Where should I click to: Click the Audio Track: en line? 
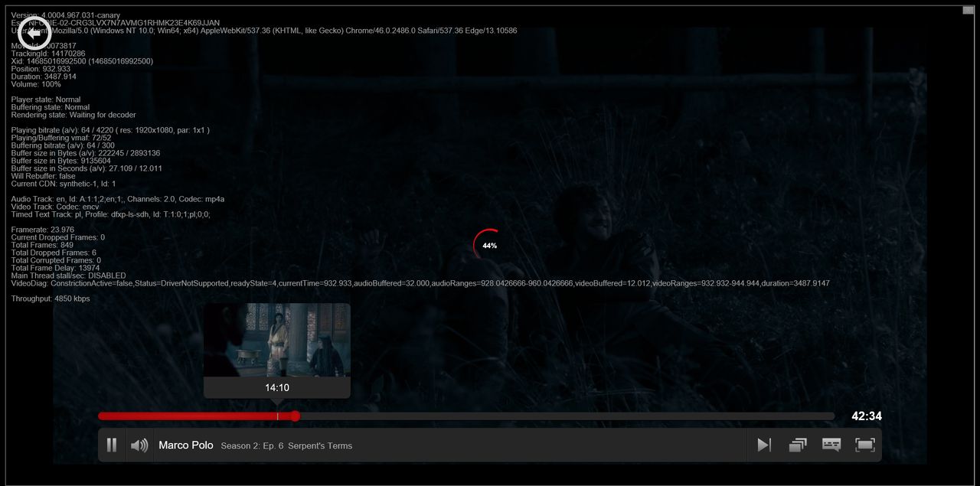(x=118, y=199)
